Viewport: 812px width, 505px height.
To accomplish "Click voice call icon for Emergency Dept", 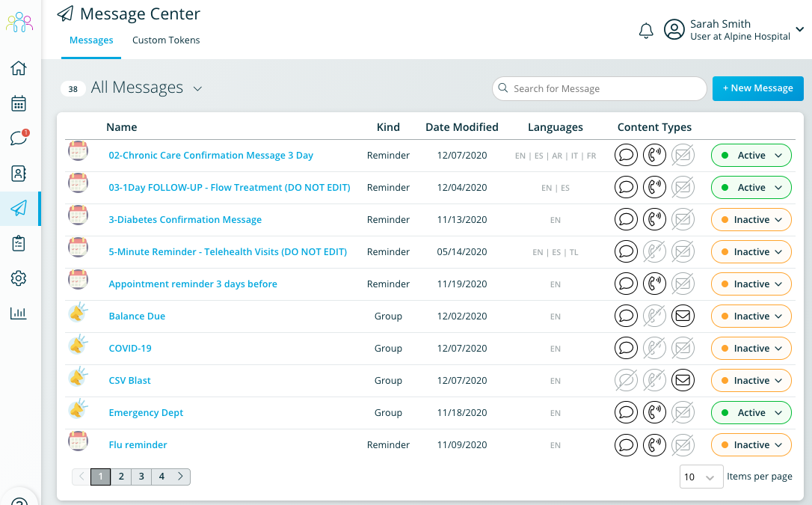I will (654, 413).
